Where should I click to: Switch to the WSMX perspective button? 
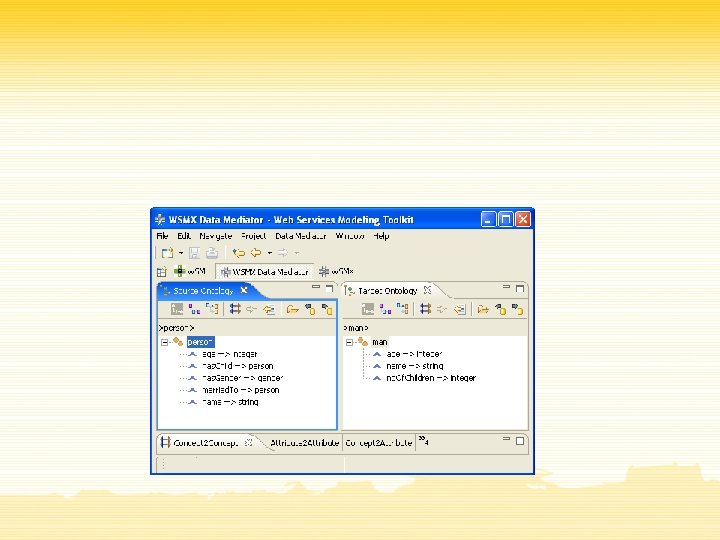[x=336, y=271]
